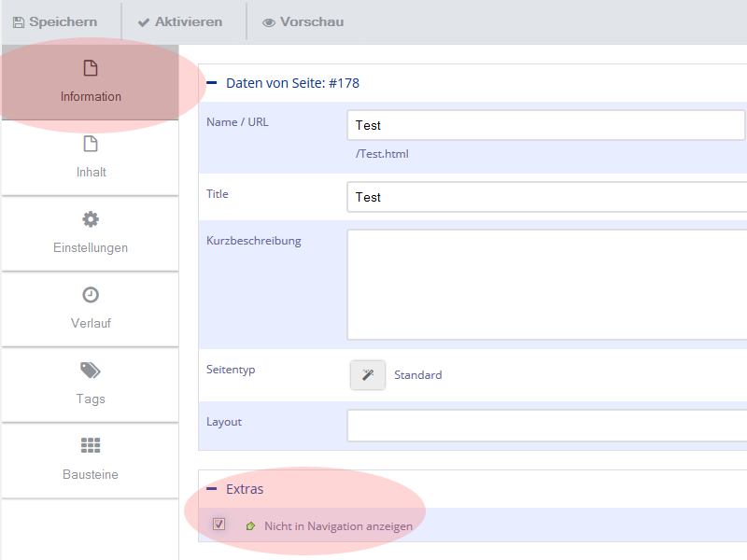The width and height of the screenshot is (747, 560).
Task: Click the tags icon in sidebar
Action: [x=91, y=371]
